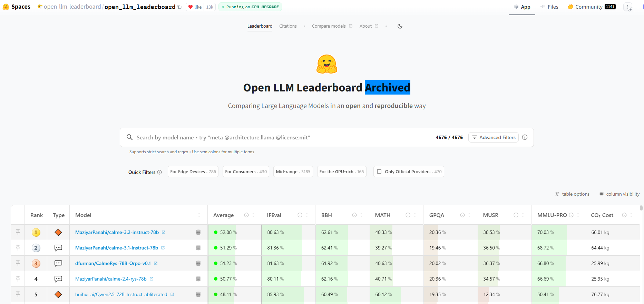Show the Average column info icon
The width and height of the screenshot is (644, 304).
(x=246, y=215)
